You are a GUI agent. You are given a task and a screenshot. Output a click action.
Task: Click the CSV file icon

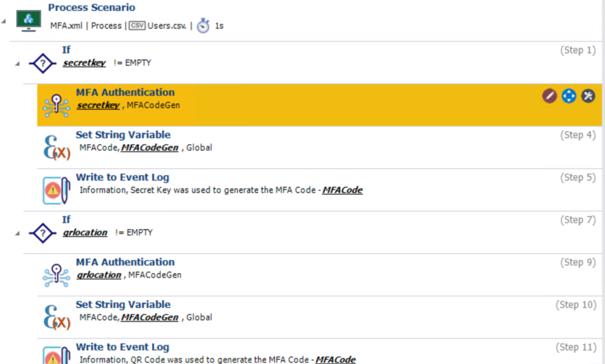(x=137, y=26)
